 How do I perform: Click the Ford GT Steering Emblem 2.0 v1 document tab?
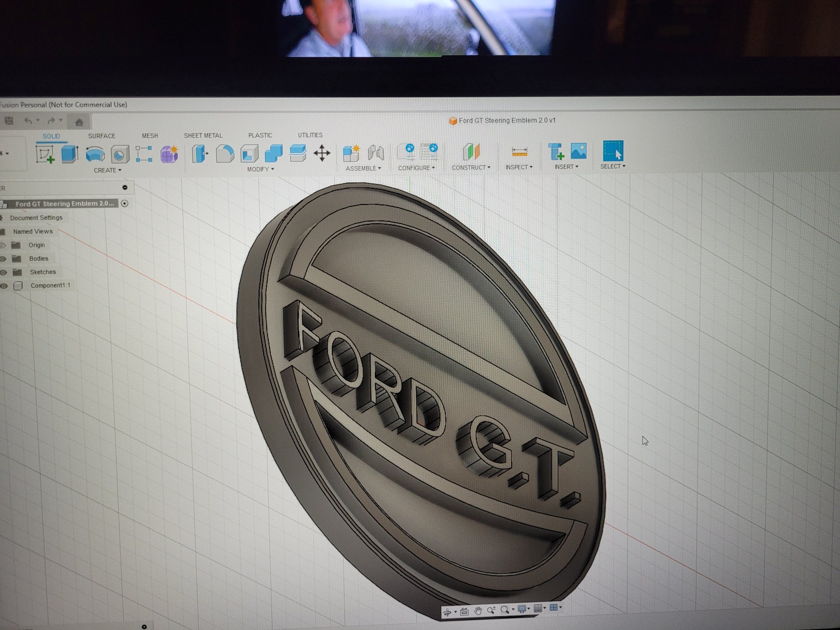503,121
